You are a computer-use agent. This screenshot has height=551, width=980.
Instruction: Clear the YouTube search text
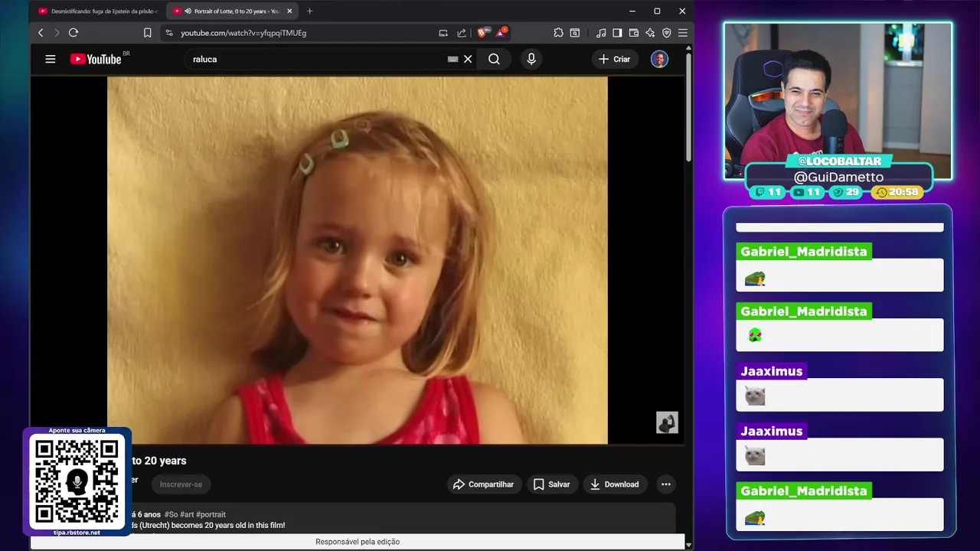468,59
